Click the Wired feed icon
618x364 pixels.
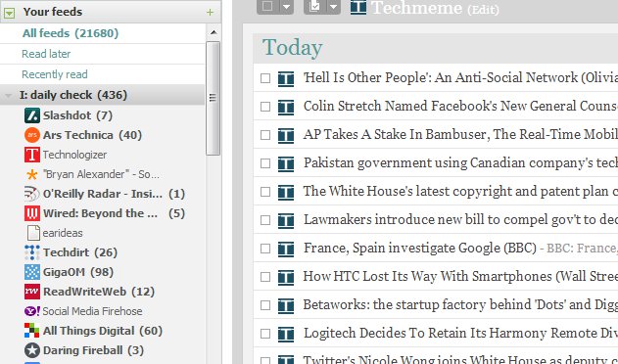[x=32, y=213]
